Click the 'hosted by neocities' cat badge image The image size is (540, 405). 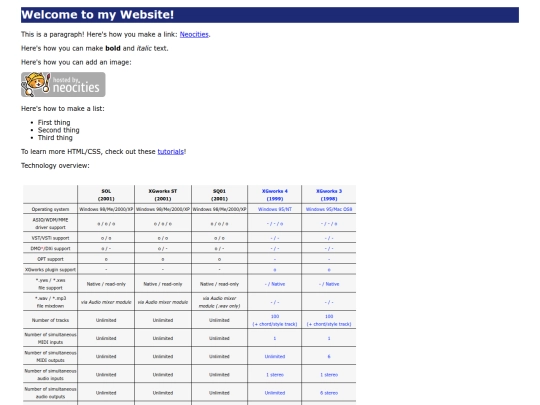pos(63,84)
